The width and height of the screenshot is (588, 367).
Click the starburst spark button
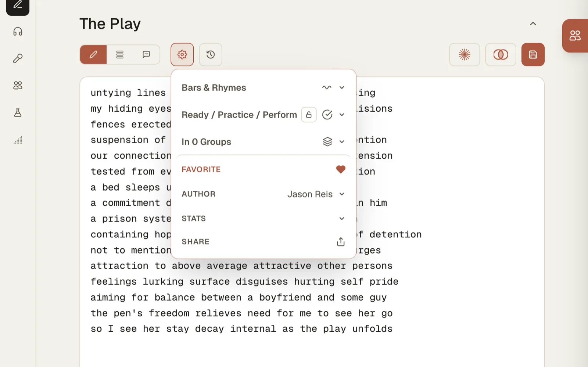point(465,55)
